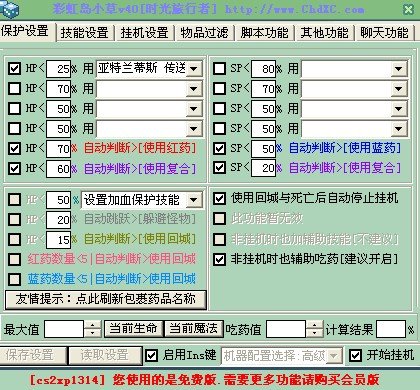Toggle 非挂机时也辅助吃药 checkbox
420x390 pixels.
219,259
